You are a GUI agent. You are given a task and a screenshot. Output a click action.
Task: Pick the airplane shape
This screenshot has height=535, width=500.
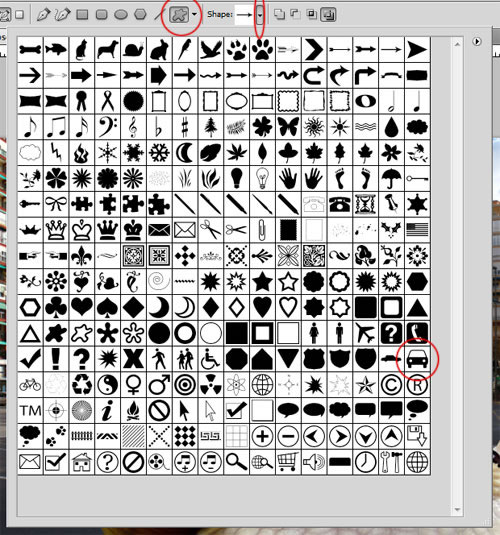366,333
